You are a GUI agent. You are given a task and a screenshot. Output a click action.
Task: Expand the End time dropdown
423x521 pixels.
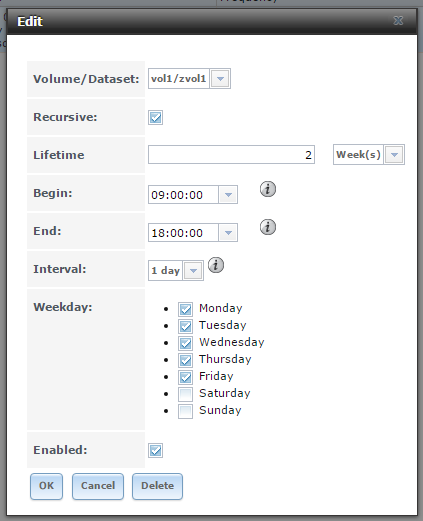click(x=228, y=233)
